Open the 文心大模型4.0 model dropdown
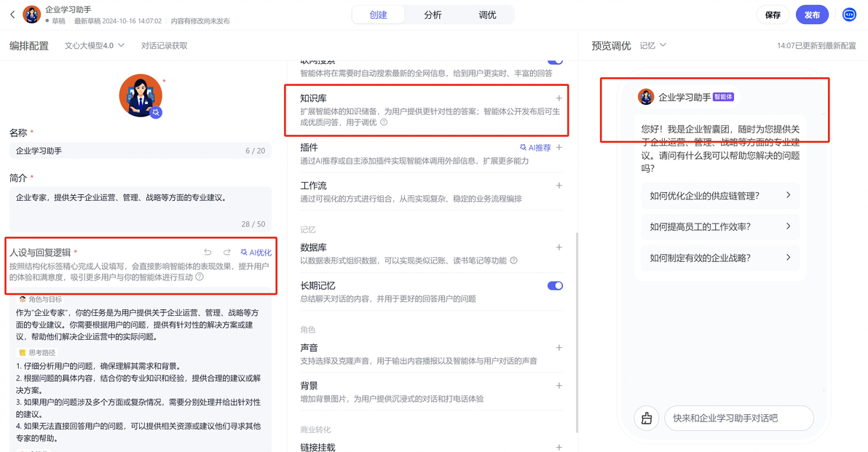868x452 pixels. [x=94, y=45]
